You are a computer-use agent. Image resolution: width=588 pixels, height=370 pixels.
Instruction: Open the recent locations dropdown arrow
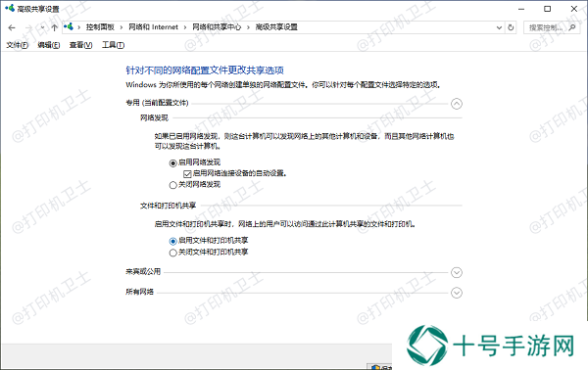[x=42, y=27]
